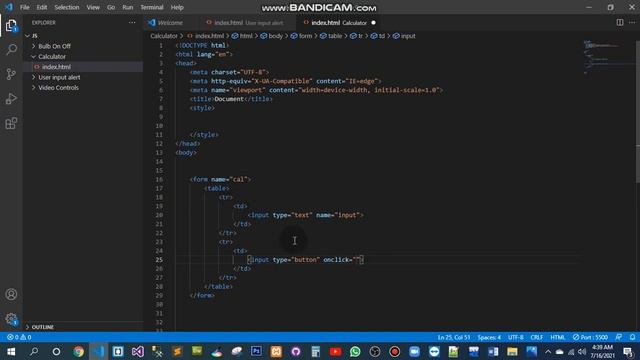Click table in the breadcrumb
The width and height of the screenshot is (640, 360).
pyautogui.click(x=335, y=36)
